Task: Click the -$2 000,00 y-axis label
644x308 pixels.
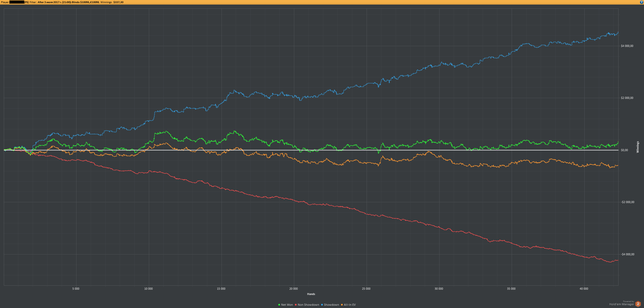Action: coord(627,202)
